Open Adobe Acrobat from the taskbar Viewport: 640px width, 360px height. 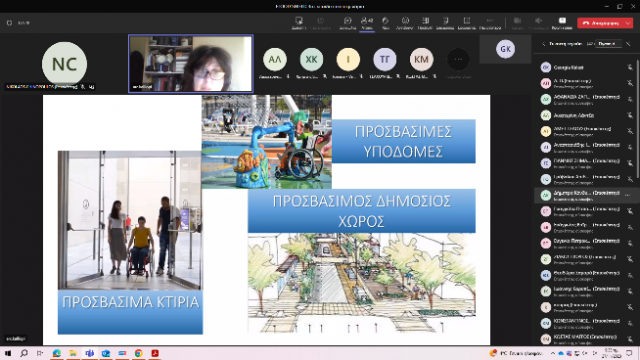(x=155, y=353)
